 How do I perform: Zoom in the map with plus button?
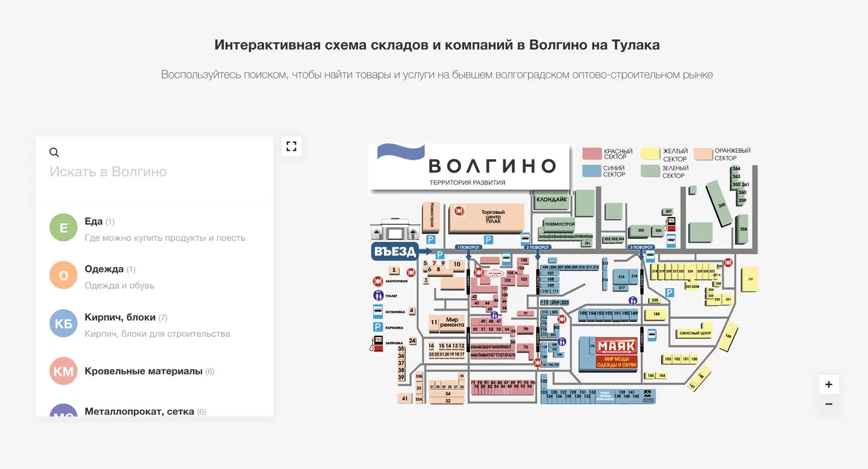(x=829, y=385)
